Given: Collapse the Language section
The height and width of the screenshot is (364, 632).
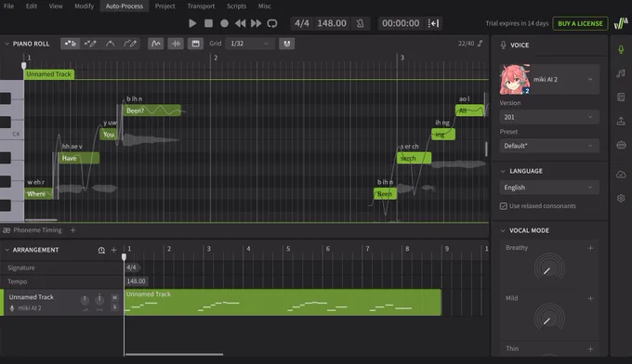Looking at the screenshot, I should (503, 171).
